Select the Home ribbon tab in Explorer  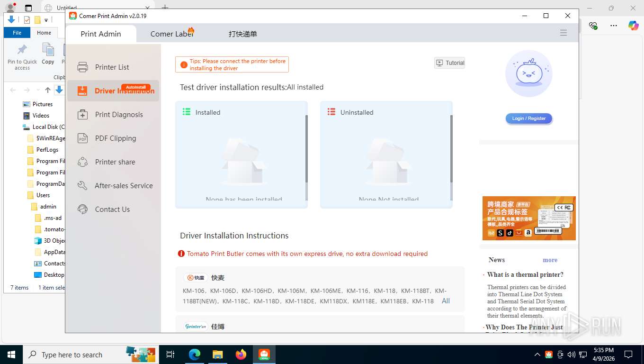point(44,33)
